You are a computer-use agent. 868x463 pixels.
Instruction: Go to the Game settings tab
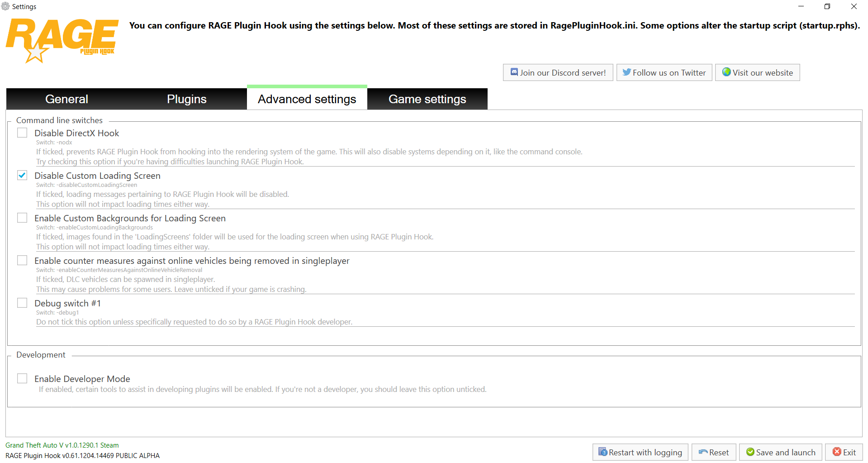click(x=427, y=99)
